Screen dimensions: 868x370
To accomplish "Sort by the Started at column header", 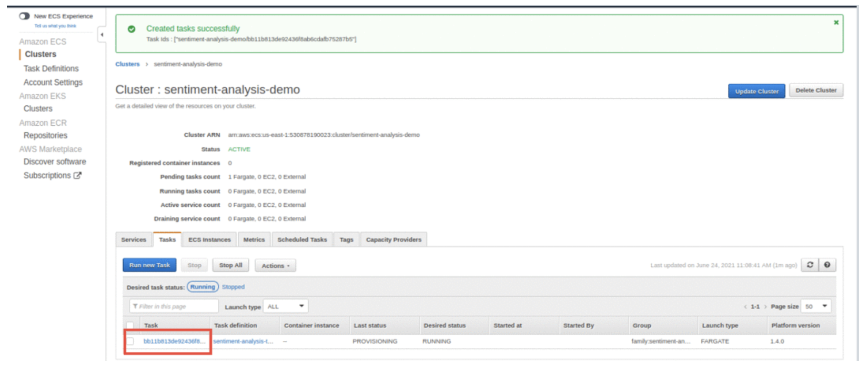I will click(x=508, y=326).
